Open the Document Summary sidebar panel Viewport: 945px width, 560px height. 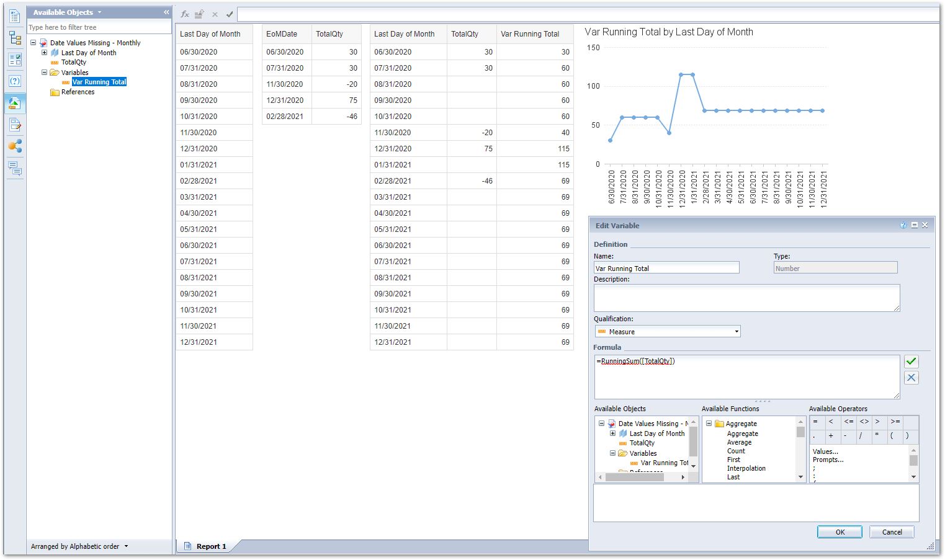(15, 16)
